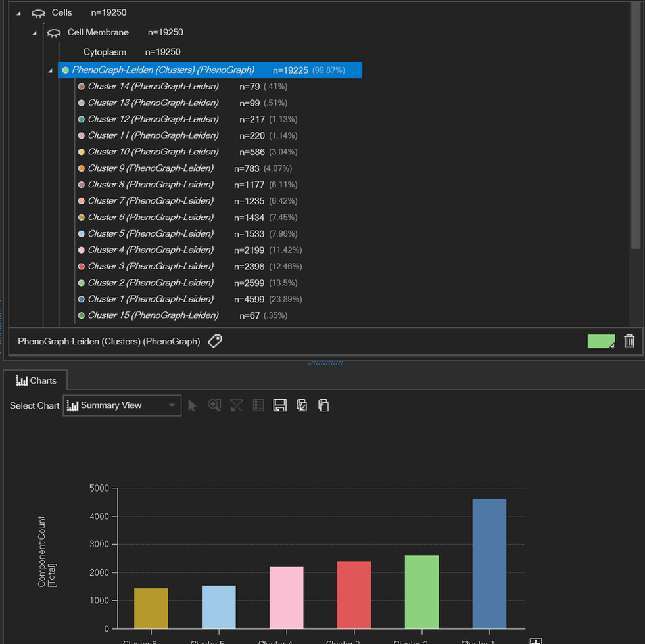Save the chart with the floppy disk icon
The image size is (645, 644).
279,405
